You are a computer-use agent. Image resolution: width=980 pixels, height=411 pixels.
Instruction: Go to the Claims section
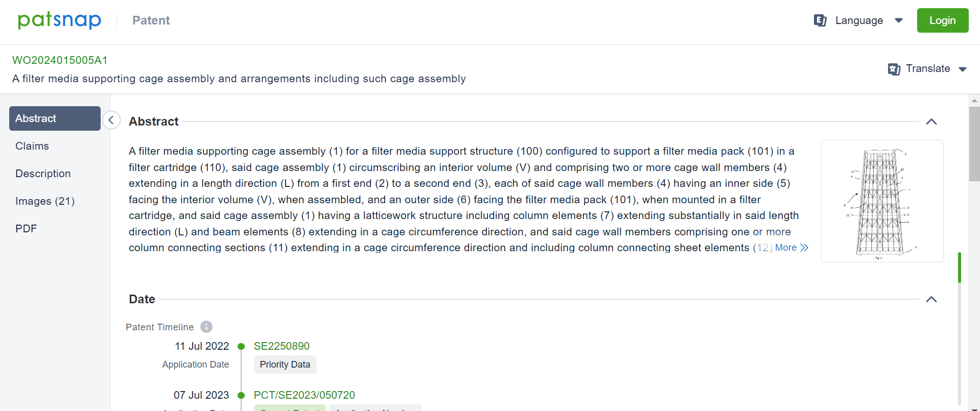click(x=32, y=146)
